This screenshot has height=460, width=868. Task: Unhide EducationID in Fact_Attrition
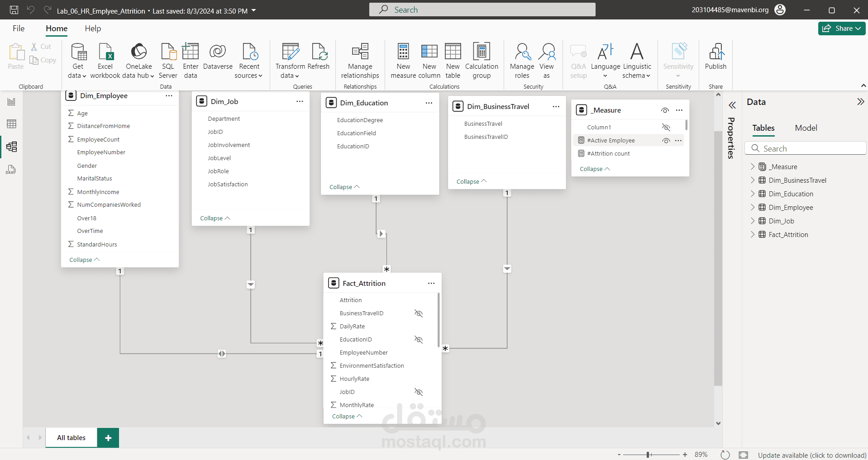point(419,339)
